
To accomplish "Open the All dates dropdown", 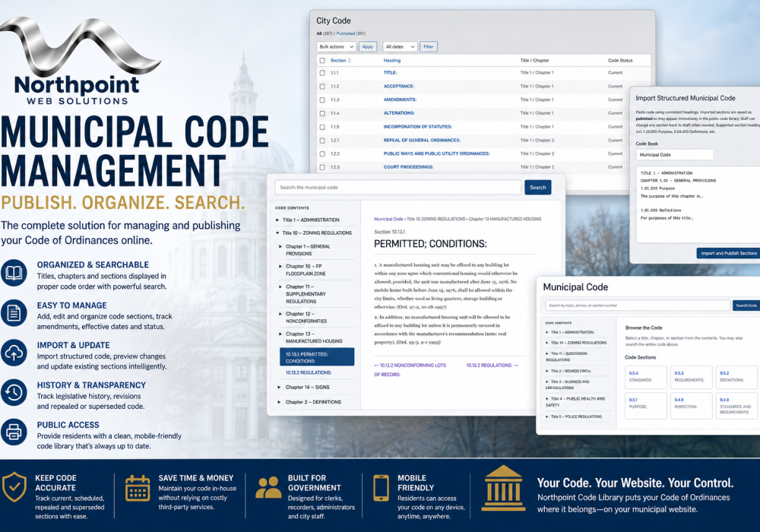I will (x=400, y=46).
